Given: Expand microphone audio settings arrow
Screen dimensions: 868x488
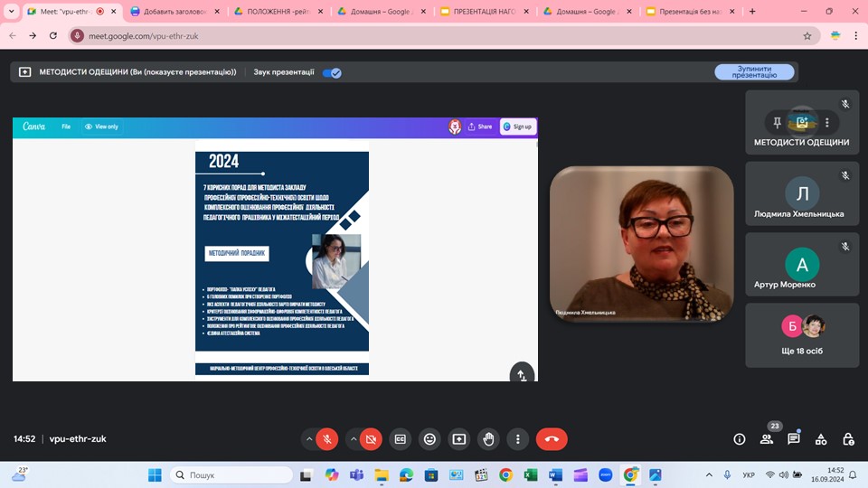Looking at the screenshot, I should click(x=309, y=439).
